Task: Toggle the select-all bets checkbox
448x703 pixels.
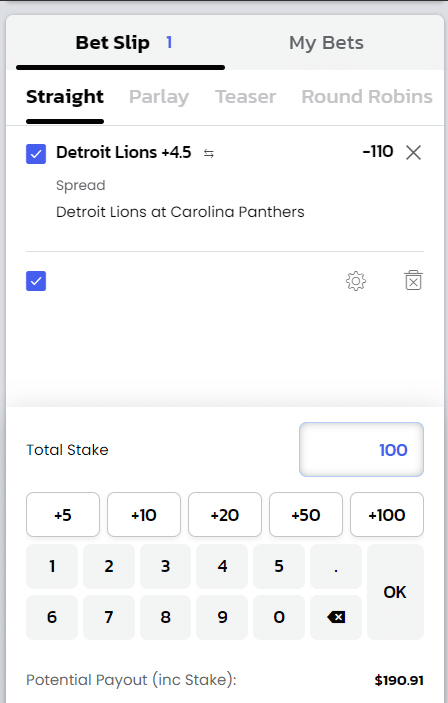Action: [x=36, y=281]
